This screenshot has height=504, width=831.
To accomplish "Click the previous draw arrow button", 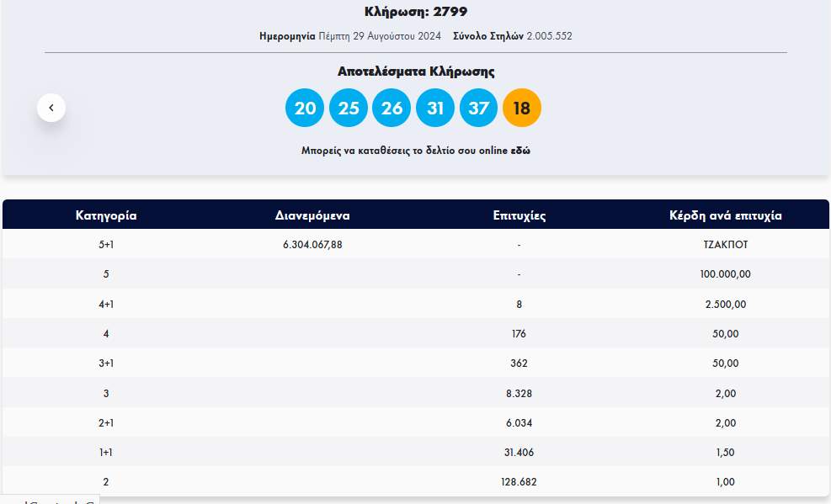I will point(51,108).
